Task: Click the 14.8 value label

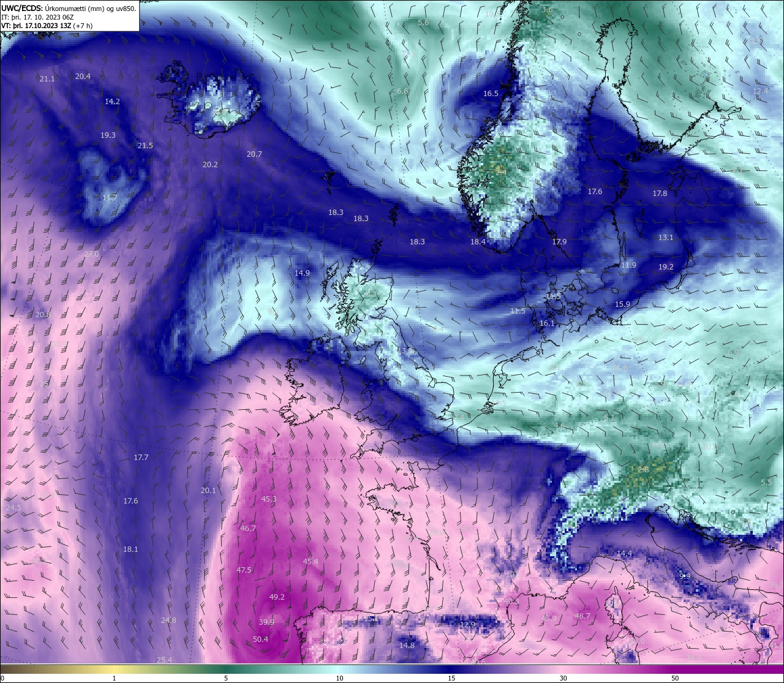Action: pos(407,646)
